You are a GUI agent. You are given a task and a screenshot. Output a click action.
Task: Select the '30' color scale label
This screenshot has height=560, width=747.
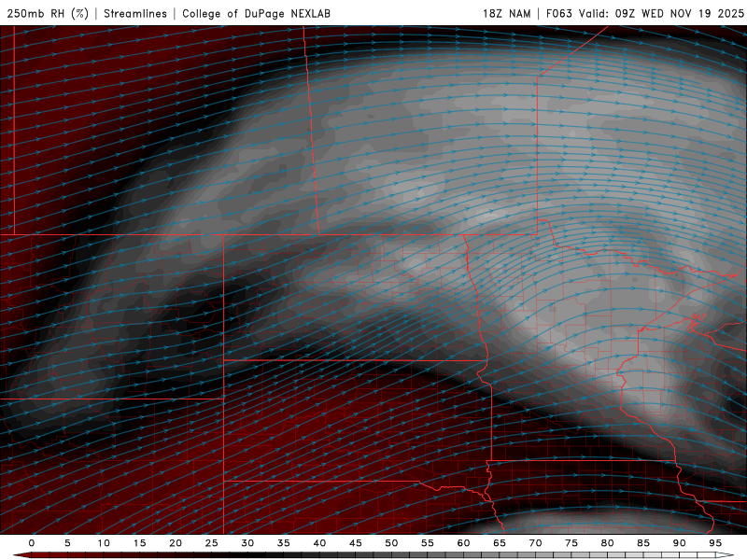pos(247,543)
